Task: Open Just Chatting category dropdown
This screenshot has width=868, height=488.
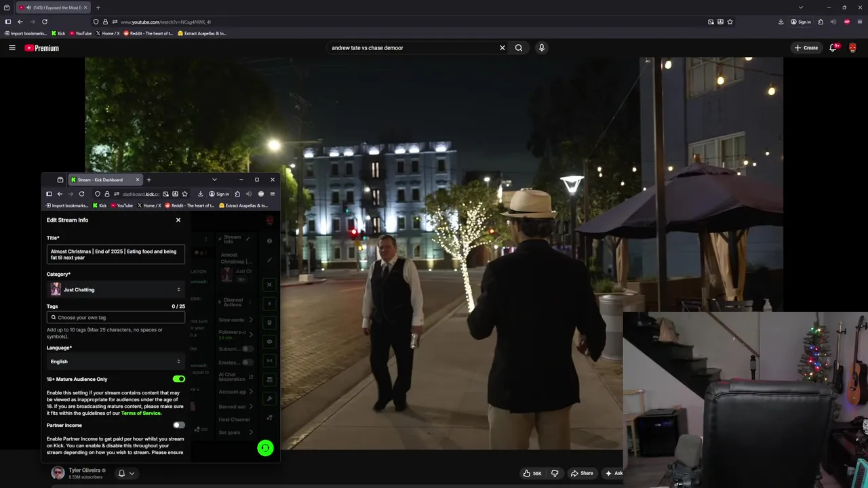Action: [x=116, y=289]
